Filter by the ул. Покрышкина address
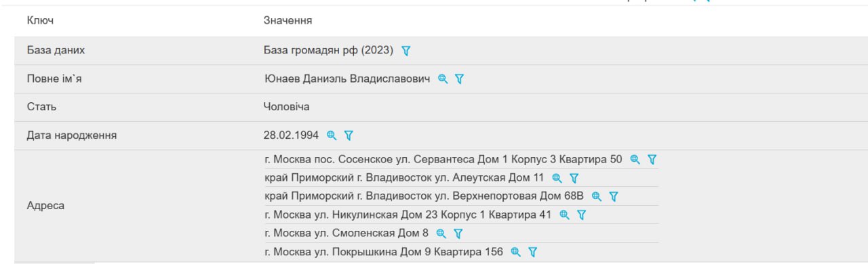The height and width of the screenshot is (264, 868). [x=533, y=252]
